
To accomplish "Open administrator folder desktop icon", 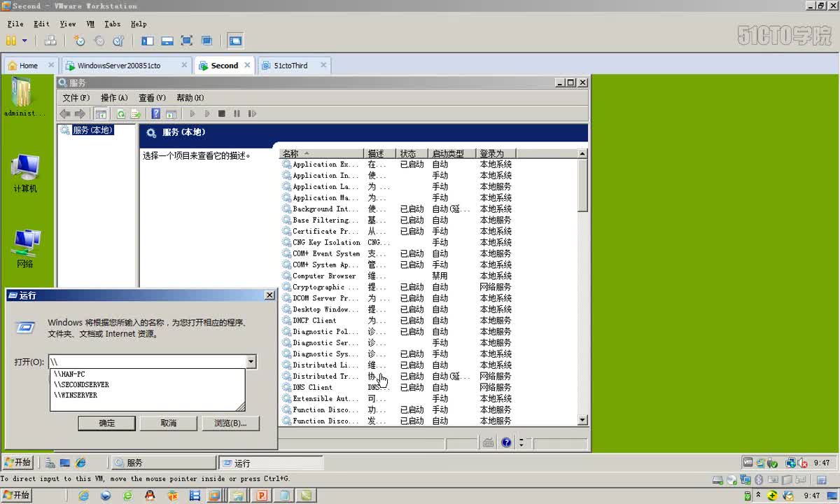I will point(23,97).
